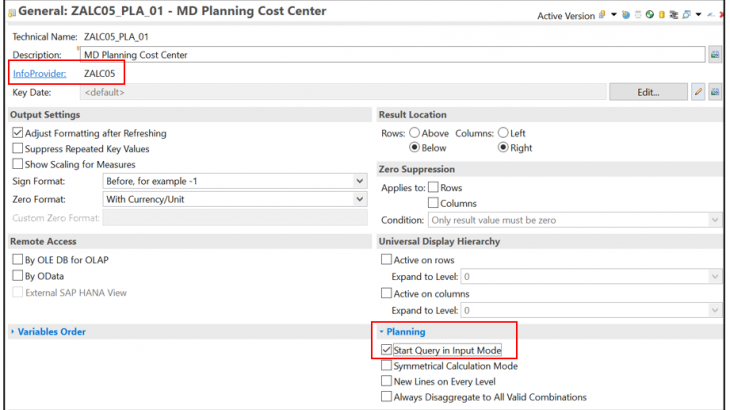
Task: Open the Zero Format dropdown
Action: [360, 199]
